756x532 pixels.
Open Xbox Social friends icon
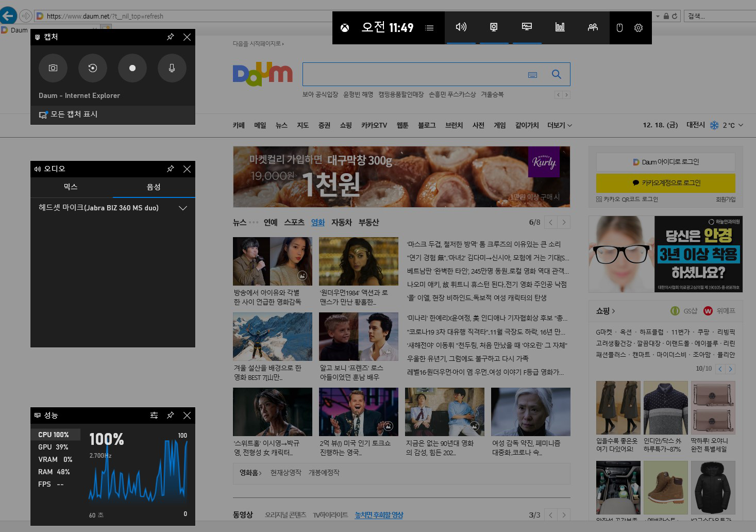[x=593, y=27]
